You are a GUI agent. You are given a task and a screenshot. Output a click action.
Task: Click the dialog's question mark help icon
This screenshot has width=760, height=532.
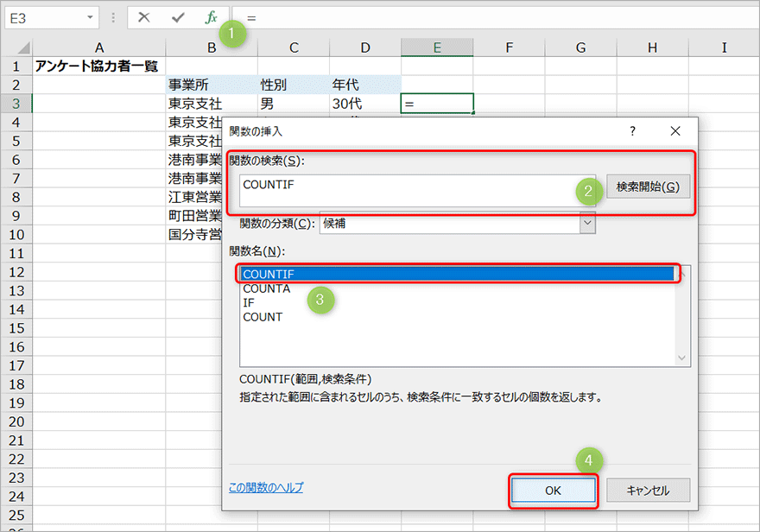pyautogui.click(x=632, y=131)
